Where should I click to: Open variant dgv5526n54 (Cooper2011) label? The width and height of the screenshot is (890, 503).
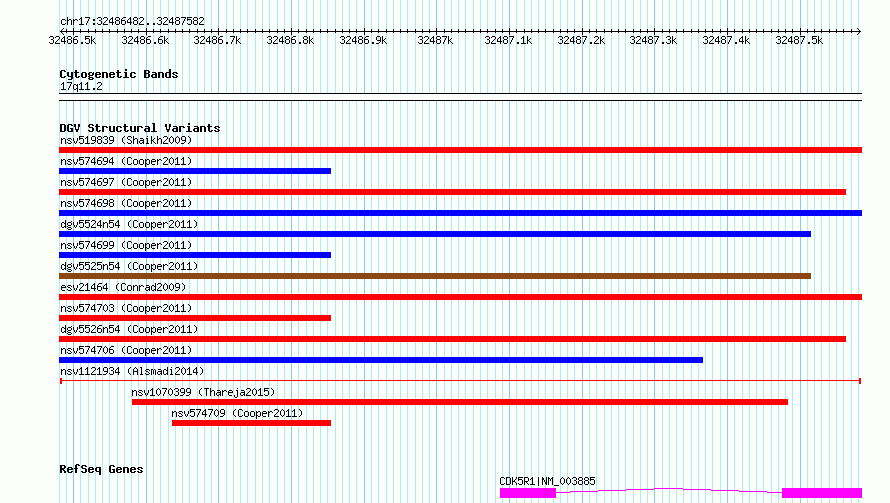(129, 329)
